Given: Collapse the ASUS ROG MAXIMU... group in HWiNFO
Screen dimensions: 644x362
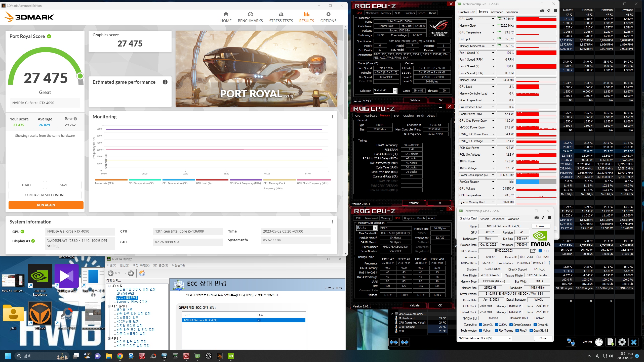Looking at the screenshot, I should tap(392, 314).
